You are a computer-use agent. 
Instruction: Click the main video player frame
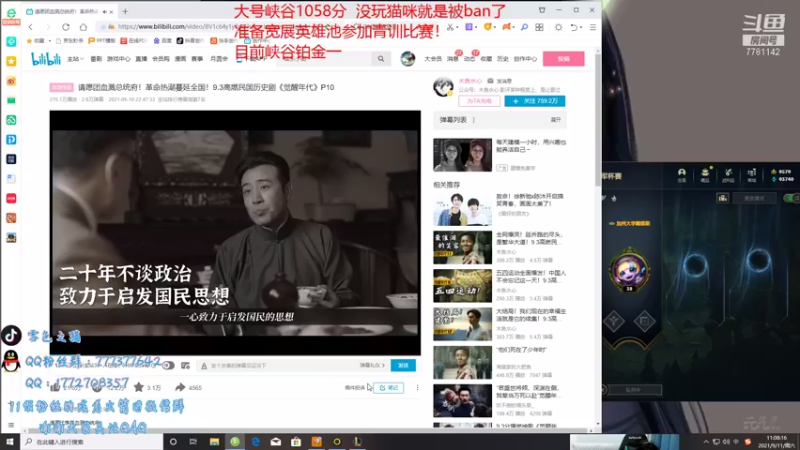pos(235,232)
